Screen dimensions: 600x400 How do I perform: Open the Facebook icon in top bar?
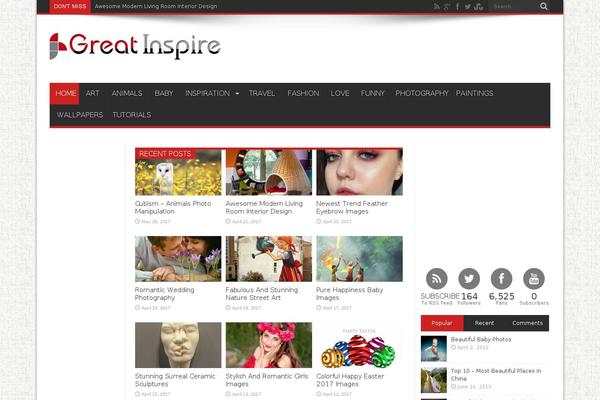click(x=457, y=6)
